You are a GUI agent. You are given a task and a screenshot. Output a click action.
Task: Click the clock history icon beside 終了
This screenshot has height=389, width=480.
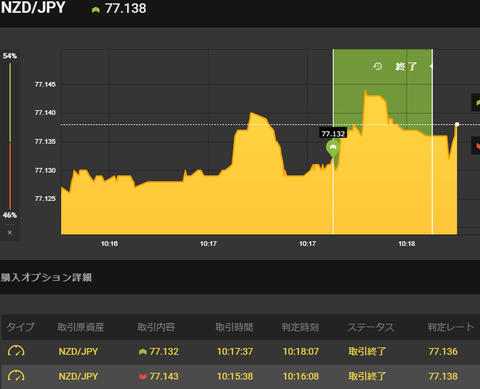(x=378, y=66)
